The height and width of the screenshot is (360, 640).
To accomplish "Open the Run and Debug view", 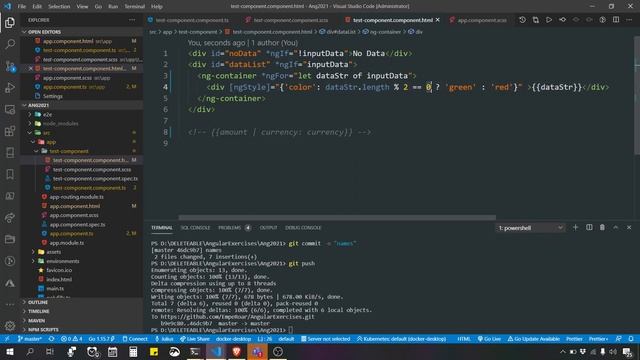I will 10,87.
